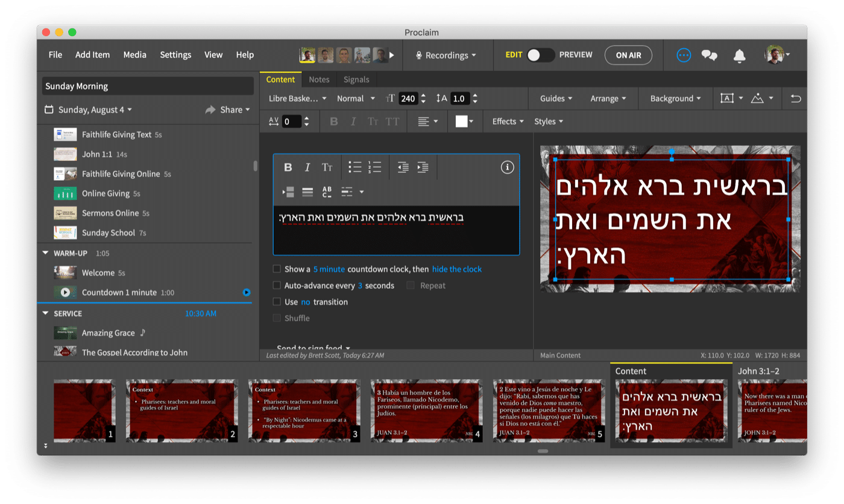This screenshot has height=504, width=844.
Task: Click the 3 seconds auto-advance link
Action: click(360, 285)
